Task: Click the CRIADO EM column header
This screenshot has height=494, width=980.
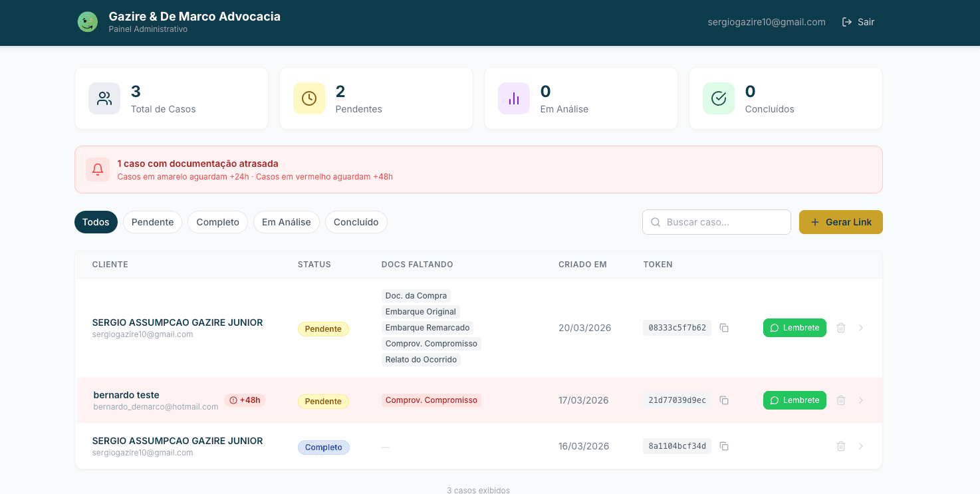Action: 582,265
